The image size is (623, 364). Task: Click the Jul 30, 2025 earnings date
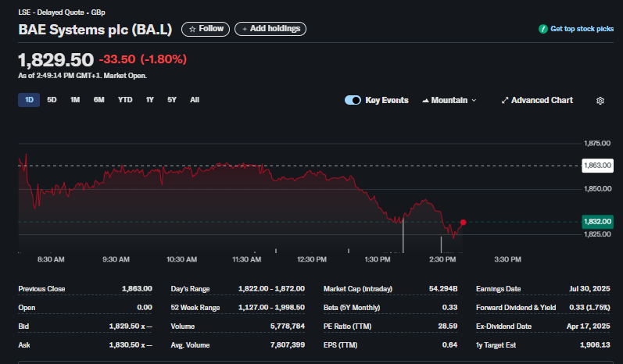point(589,289)
